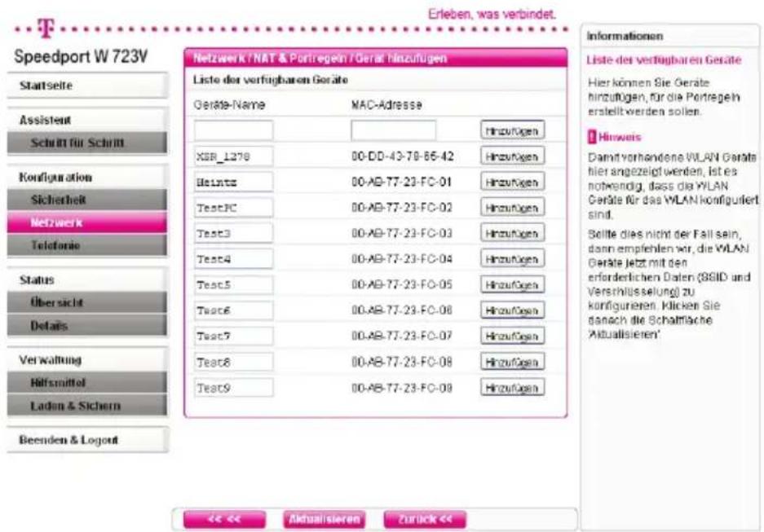Add device Test5 with Hinzufügen
This screenshot has width=764, height=532.
click(x=512, y=285)
